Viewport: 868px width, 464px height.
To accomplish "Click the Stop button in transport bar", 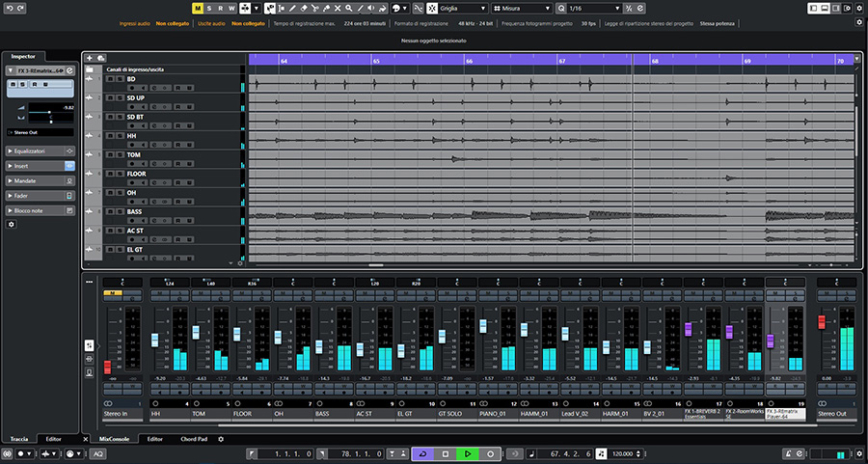I will pos(445,453).
